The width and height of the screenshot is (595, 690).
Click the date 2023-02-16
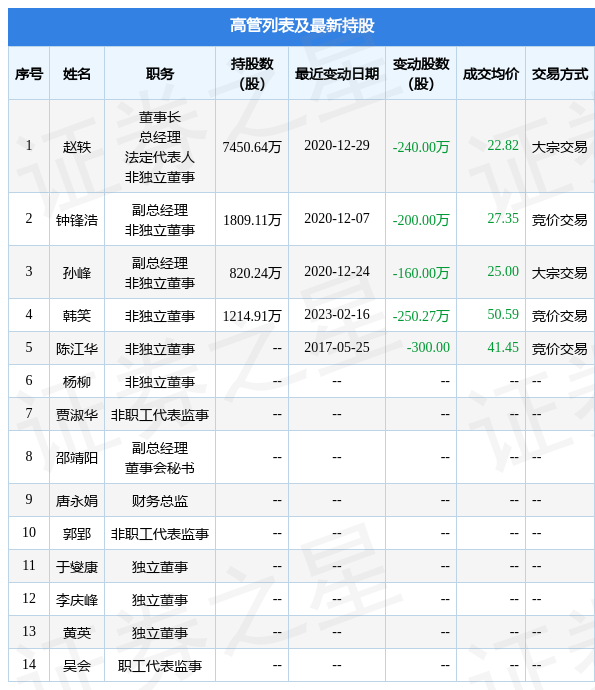point(337,315)
